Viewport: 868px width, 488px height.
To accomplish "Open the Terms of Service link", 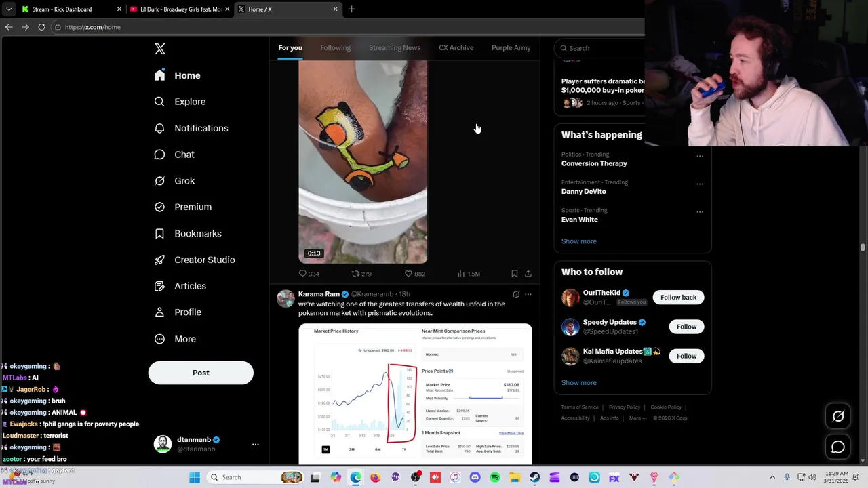I will coord(580,407).
